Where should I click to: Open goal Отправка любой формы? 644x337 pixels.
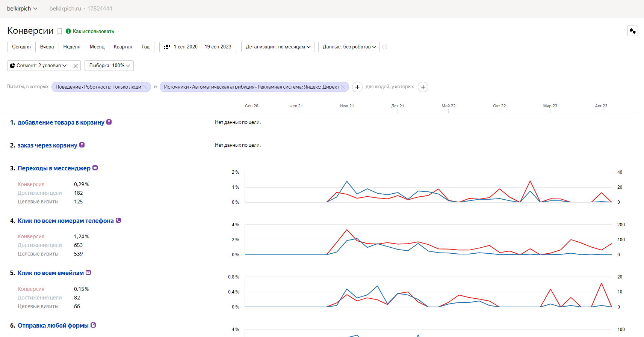tap(53, 325)
